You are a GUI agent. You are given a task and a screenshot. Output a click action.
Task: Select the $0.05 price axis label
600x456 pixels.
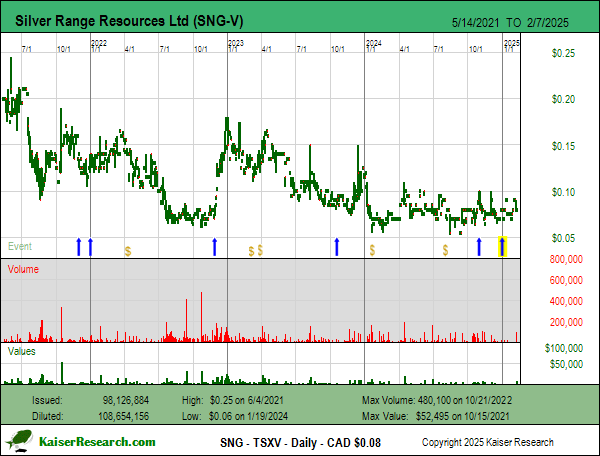[x=563, y=238]
